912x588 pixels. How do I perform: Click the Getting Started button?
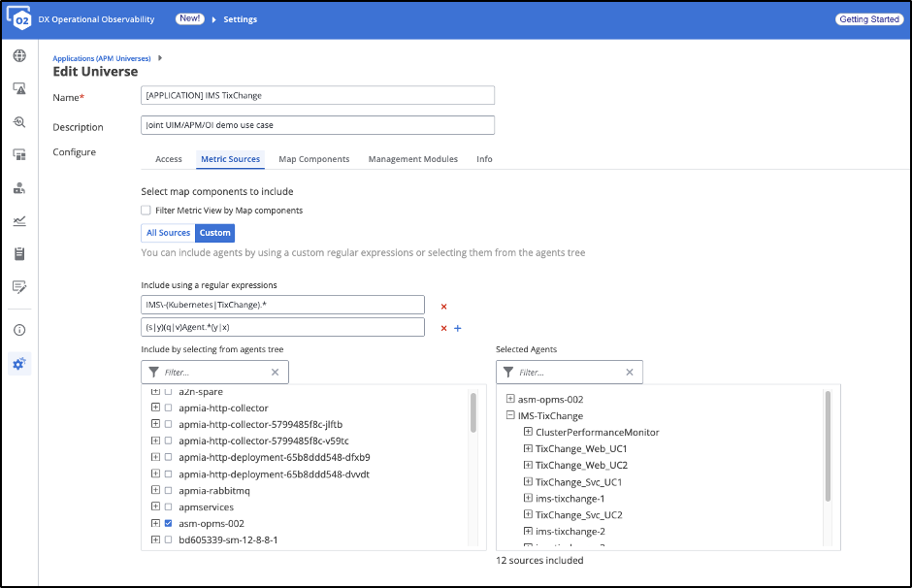(869, 19)
